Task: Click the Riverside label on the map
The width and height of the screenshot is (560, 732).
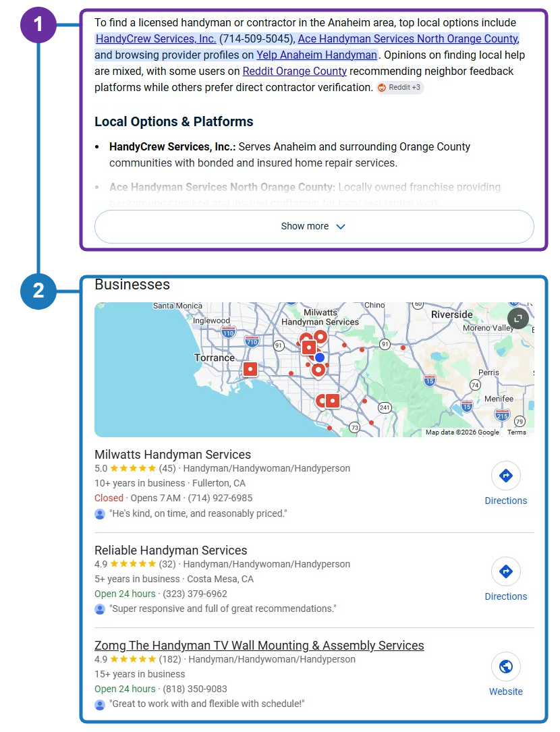Action: pos(451,314)
